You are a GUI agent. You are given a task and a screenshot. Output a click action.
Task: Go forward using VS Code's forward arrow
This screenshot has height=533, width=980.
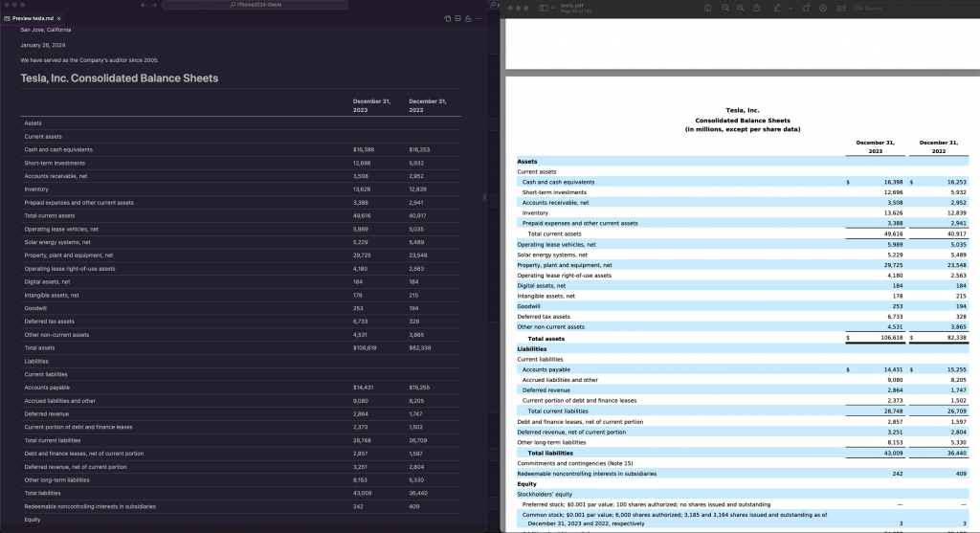pos(154,5)
